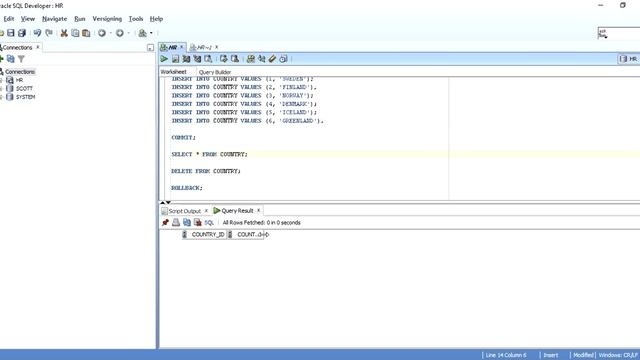The image size is (640, 360).
Task: Apply filter using the funnel icon
Action: pyautogui.click(x=21, y=59)
